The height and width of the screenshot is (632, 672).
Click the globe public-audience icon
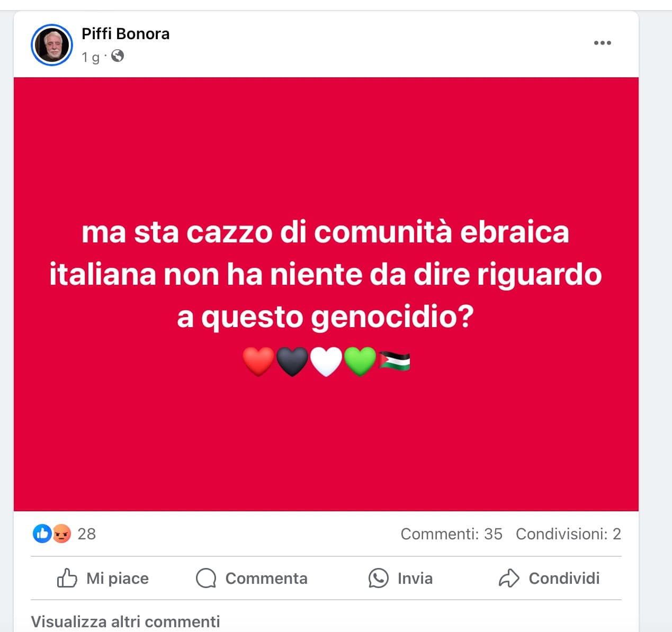pos(118,56)
